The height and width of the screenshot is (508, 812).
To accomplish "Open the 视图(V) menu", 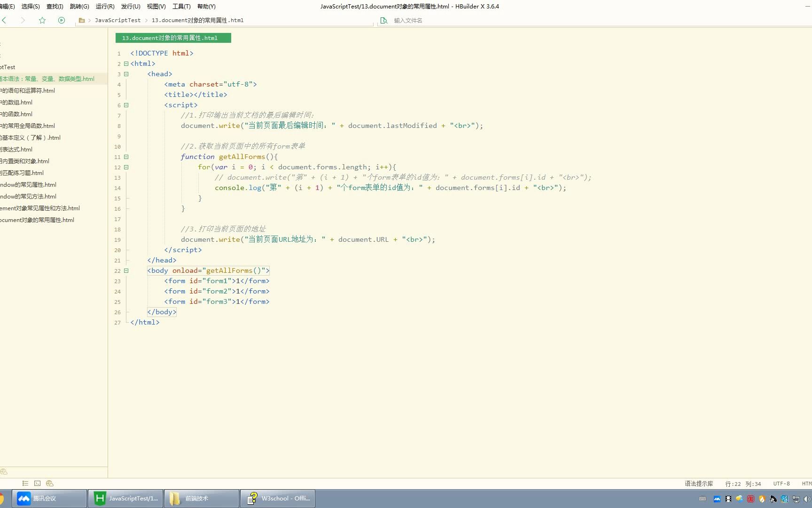I will 156,7.
